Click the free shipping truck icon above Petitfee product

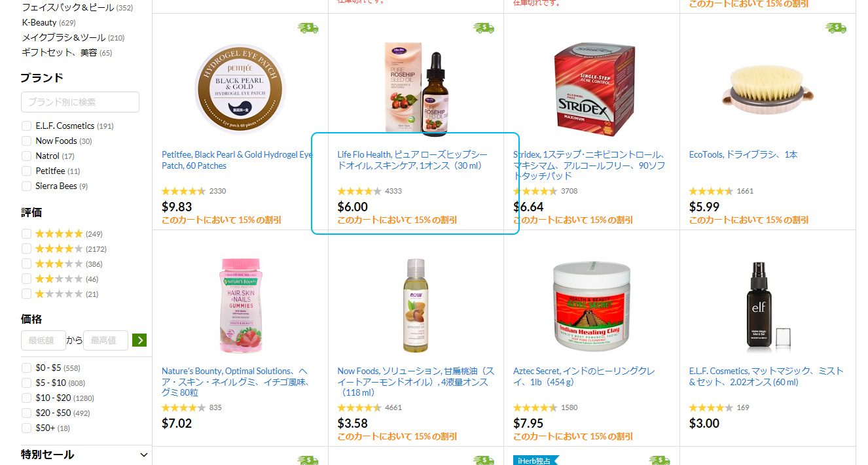pos(308,27)
